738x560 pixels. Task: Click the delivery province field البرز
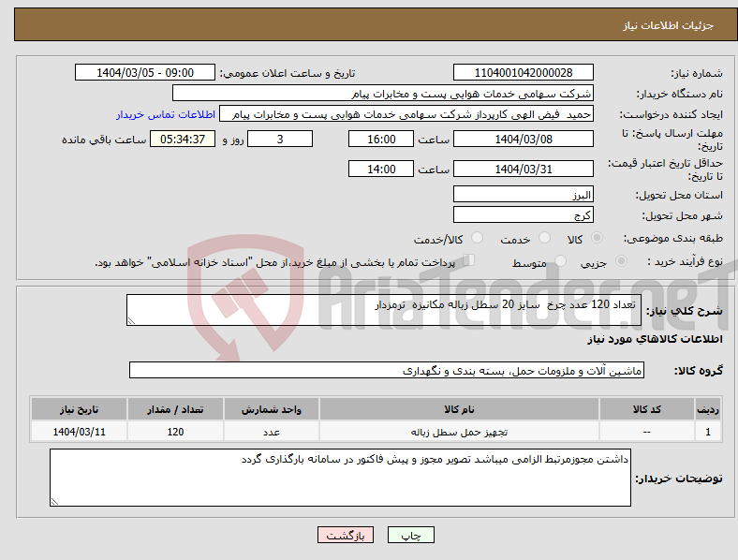(x=523, y=194)
